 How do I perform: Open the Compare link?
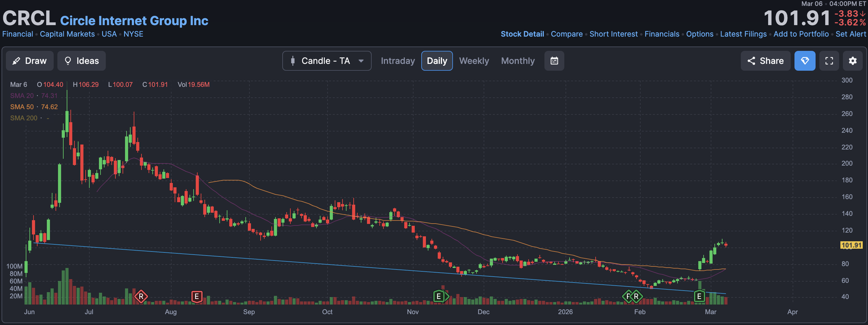(567, 34)
